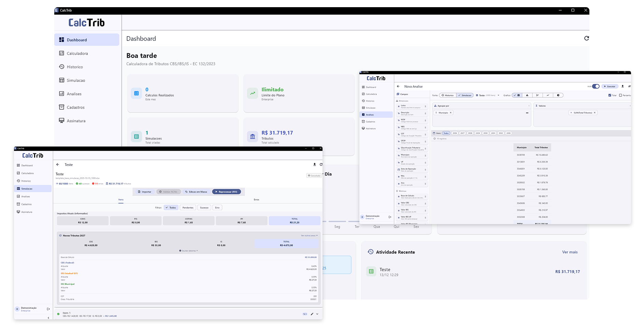The width and height of the screenshot is (644, 332).
Task: Open Calculadora in the simulation window sidebar
Action: pyautogui.click(x=33, y=173)
